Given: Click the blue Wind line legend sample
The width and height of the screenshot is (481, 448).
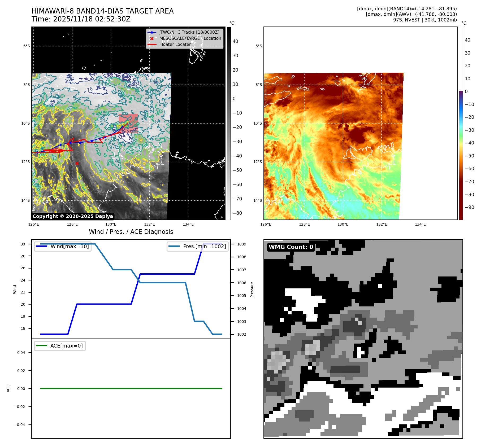Looking at the screenshot, I should pyautogui.click(x=41, y=246).
